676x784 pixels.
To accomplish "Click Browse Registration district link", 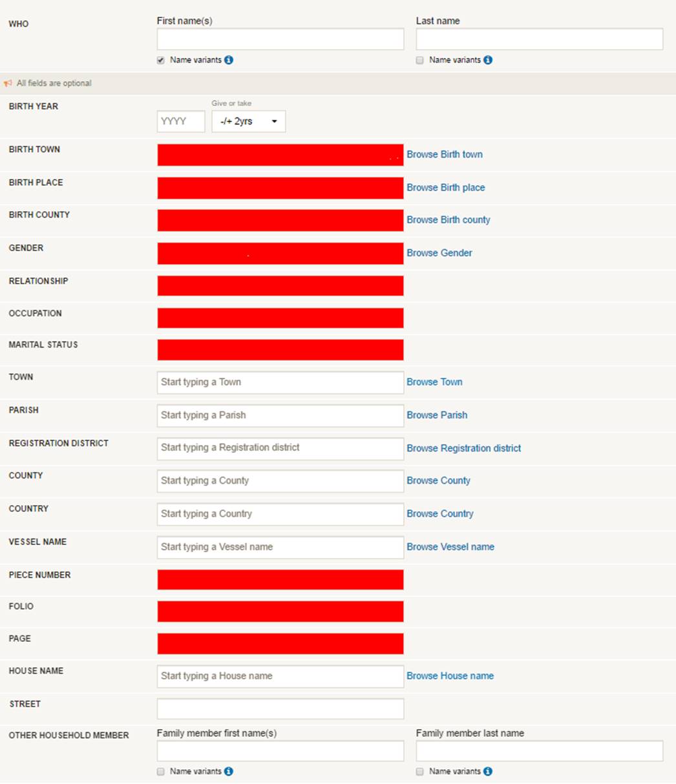I will tap(464, 448).
